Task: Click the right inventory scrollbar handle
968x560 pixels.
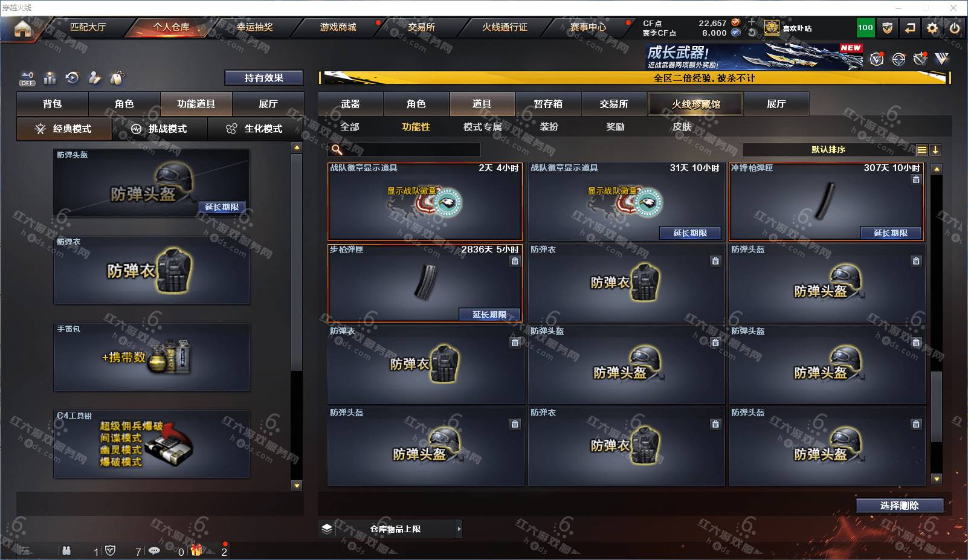Action: tap(937, 407)
